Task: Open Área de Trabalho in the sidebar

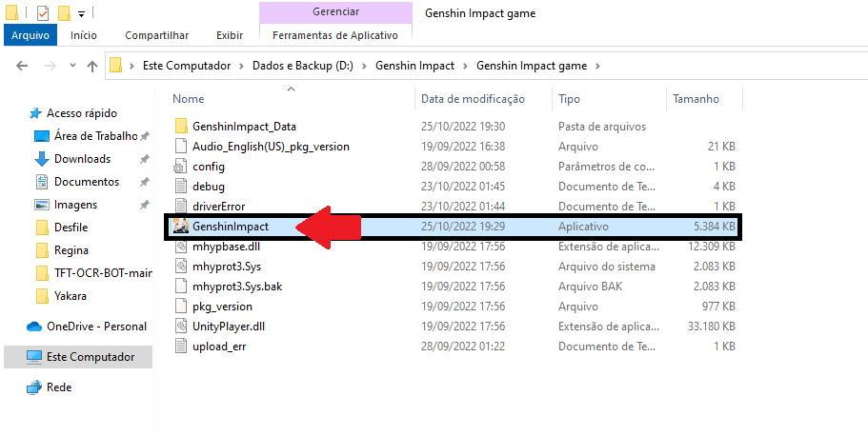Action: click(95, 135)
